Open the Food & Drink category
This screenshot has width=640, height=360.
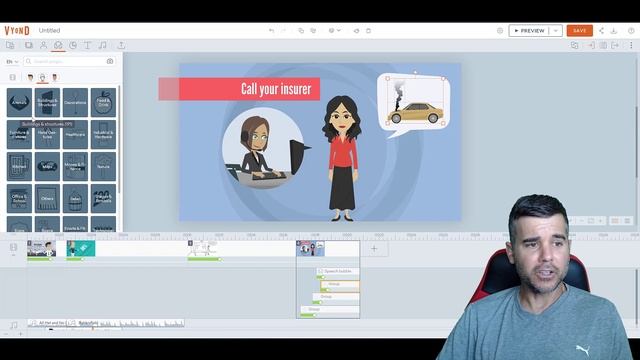tap(103, 102)
